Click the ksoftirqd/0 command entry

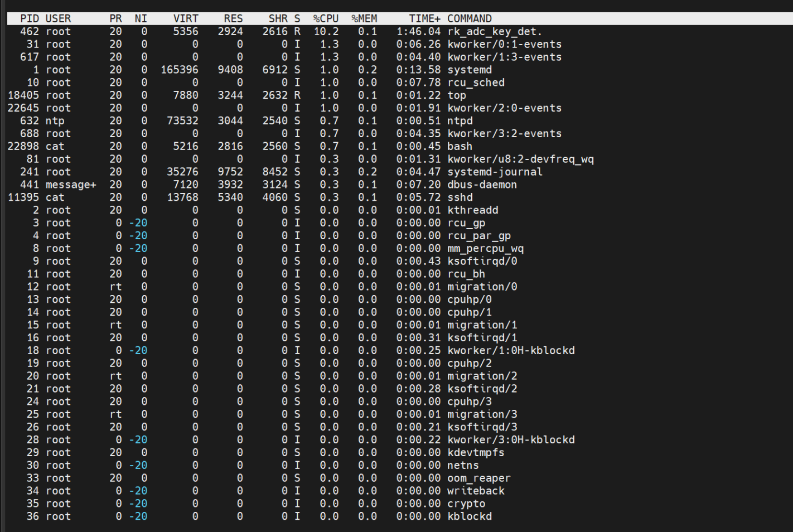pyautogui.click(x=482, y=261)
